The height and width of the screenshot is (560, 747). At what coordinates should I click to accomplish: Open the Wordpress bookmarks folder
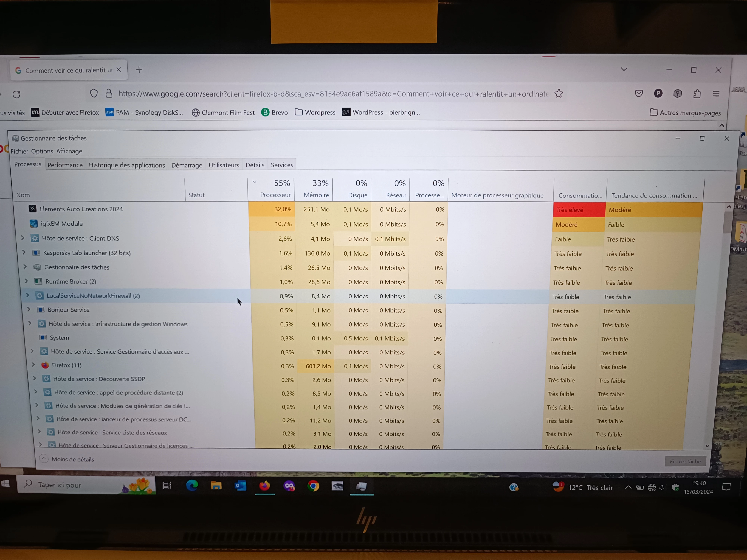pyautogui.click(x=315, y=112)
